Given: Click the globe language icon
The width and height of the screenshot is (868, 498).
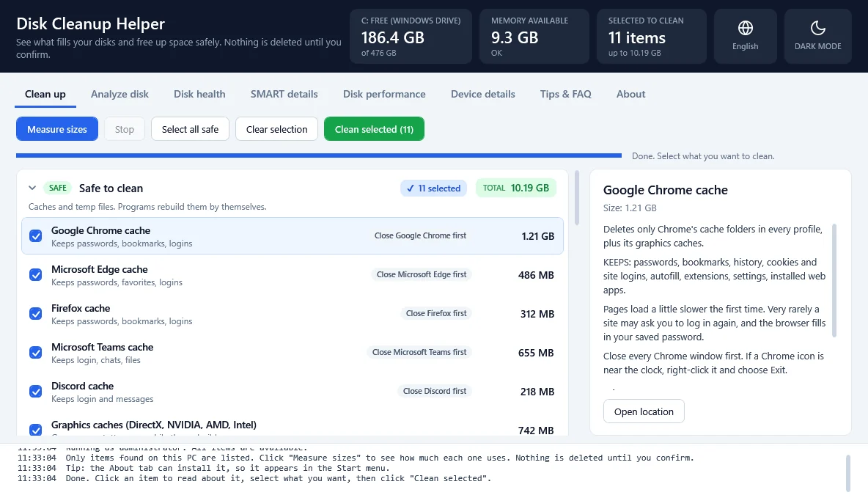Looking at the screenshot, I should click(745, 28).
